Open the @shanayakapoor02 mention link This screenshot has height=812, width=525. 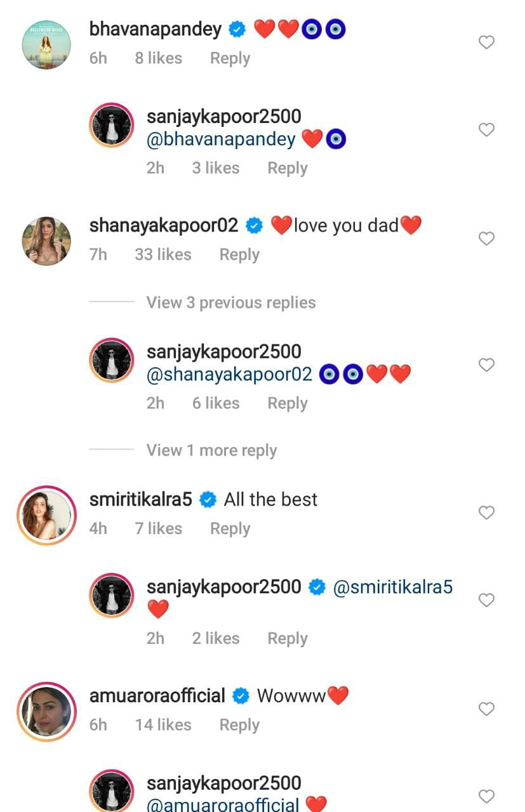[229, 374]
